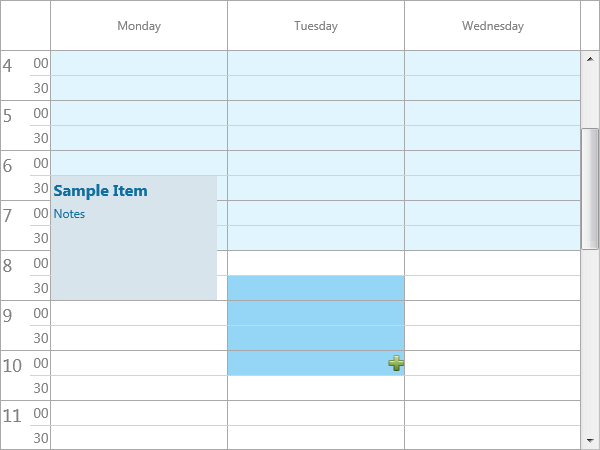Click the scrollbar down arrow

click(x=590, y=441)
